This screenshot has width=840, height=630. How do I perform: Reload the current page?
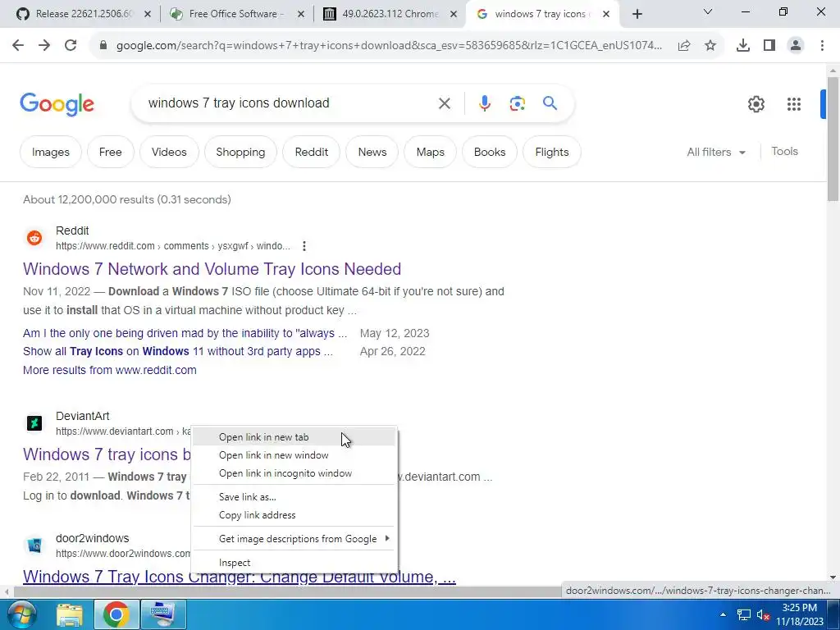click(71, 46)
